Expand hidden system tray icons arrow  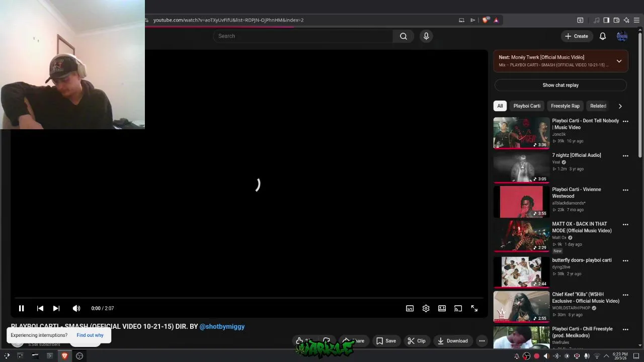pyautogui.click(x=606, y=356)
